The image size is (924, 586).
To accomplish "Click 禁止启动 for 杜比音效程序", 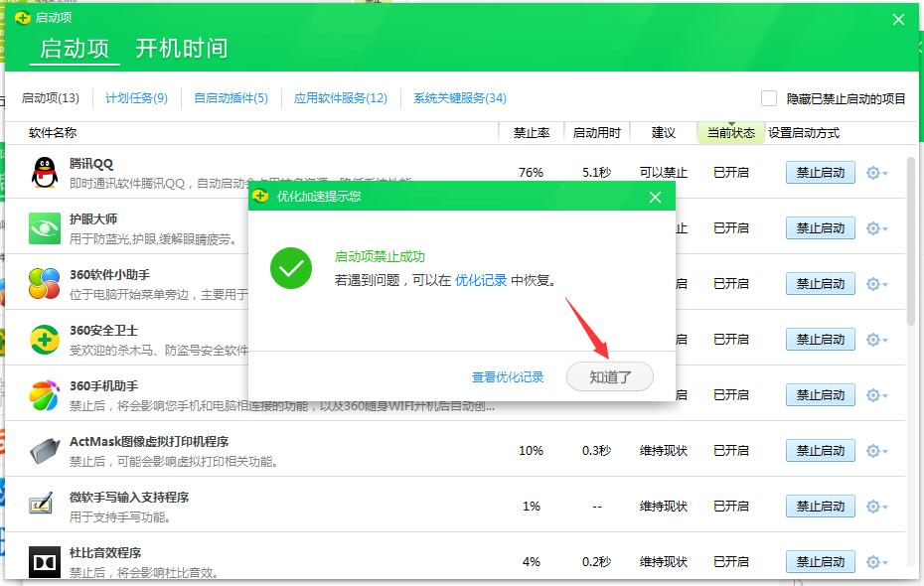I will [821, 562].
